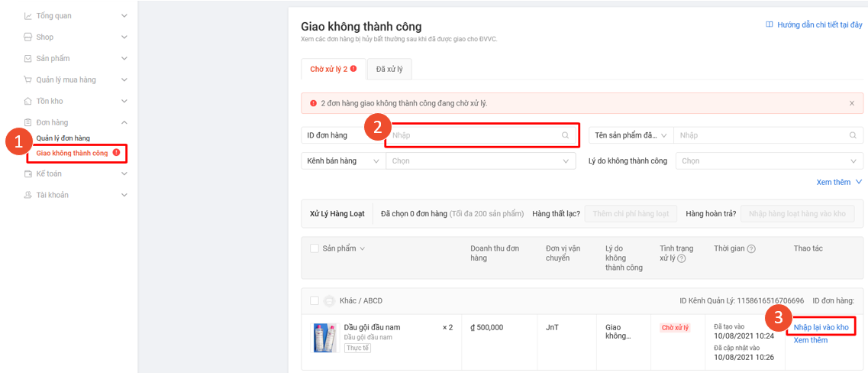
Task: Select the Chờ xử lý tab
Action: pos(333,69)
